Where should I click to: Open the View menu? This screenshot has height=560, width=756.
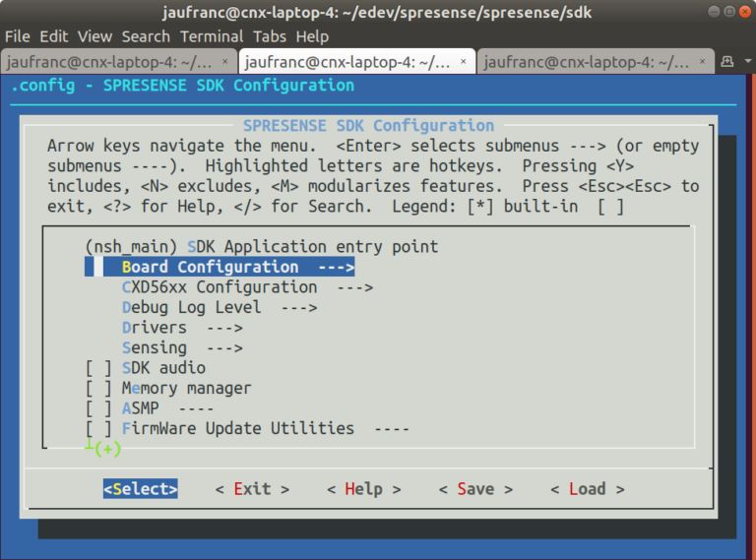point(94,36)
